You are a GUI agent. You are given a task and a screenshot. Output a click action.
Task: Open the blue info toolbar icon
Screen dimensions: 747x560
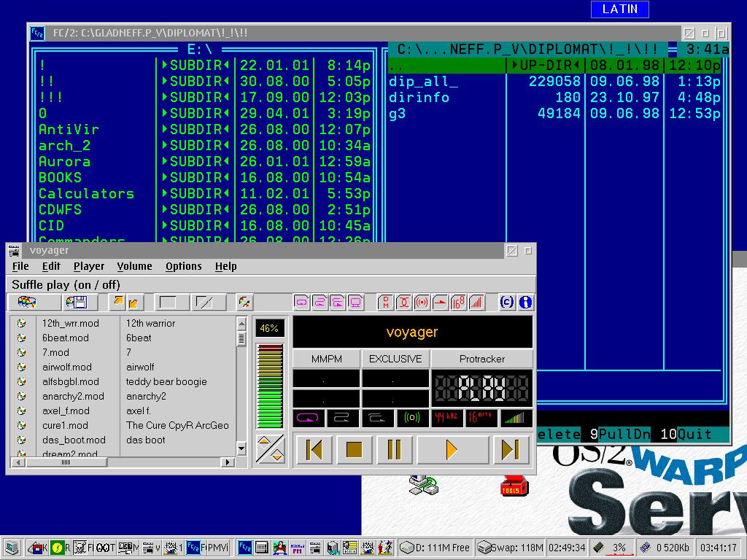click(525, 303)
